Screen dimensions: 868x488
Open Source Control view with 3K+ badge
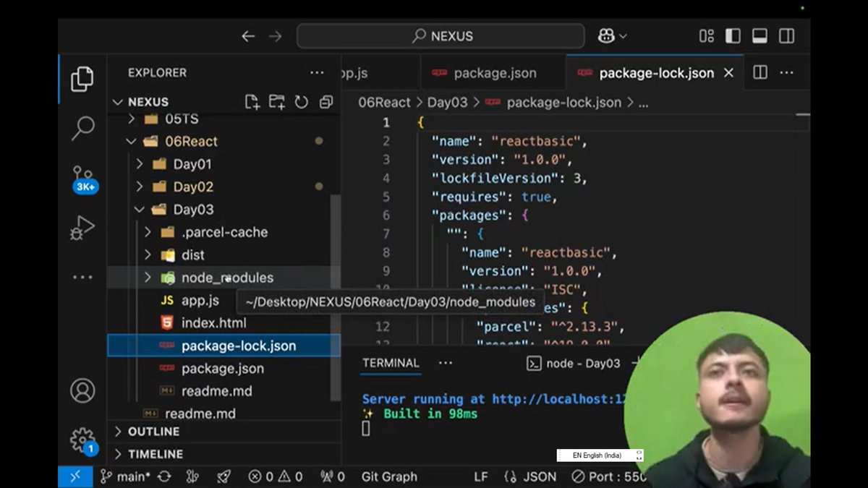click(83, 180)
